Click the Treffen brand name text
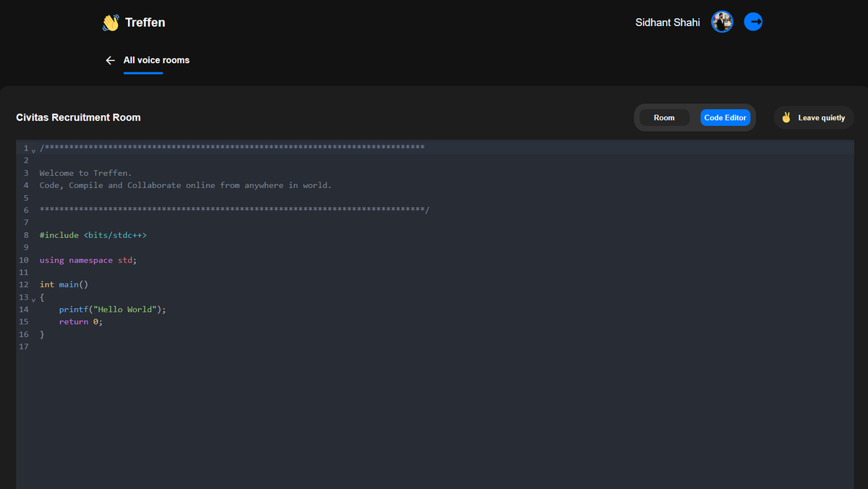The height and width of the screenshot is (489, 868). [145, 22]
